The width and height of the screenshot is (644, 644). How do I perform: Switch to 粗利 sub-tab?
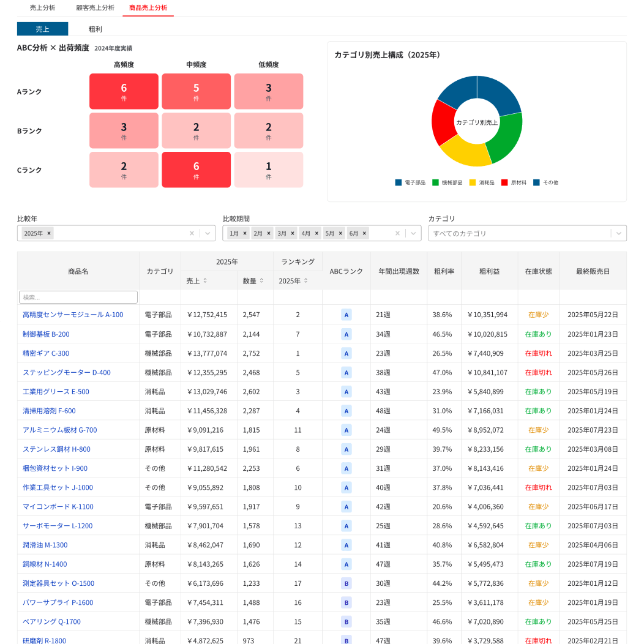tap(95, 29)
